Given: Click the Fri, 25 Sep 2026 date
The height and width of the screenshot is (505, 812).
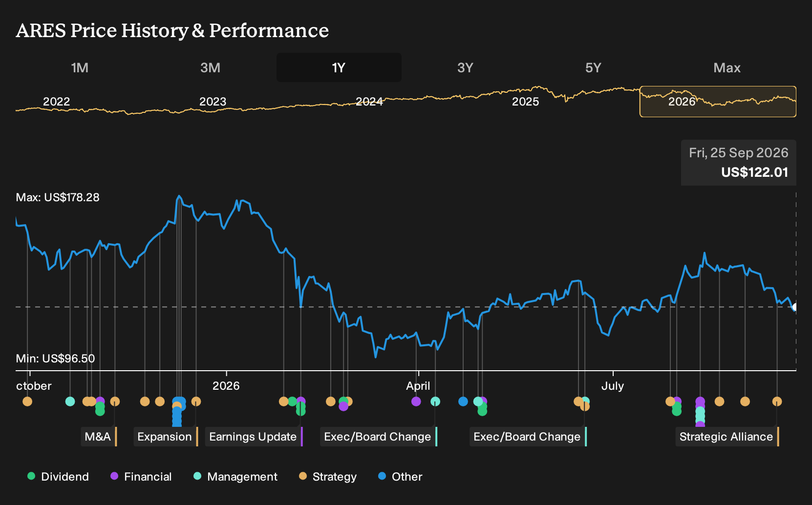Looking at the screenshot, I should (739, 153).
